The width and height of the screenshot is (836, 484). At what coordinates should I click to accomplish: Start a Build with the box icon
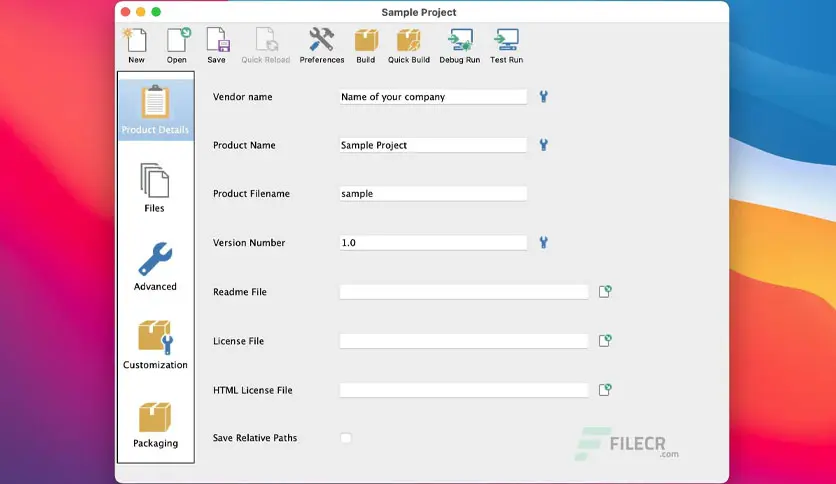(366, 41)
